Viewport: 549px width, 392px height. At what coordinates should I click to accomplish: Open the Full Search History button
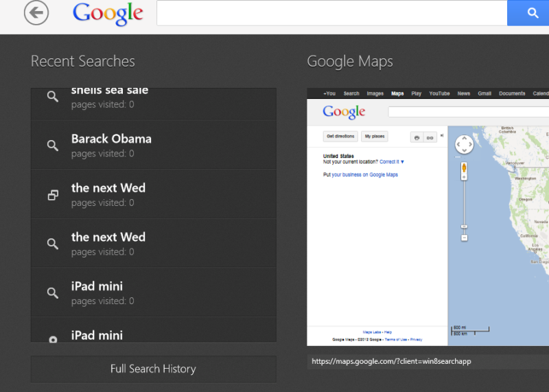pyautogui.click(x=153, y=369)
